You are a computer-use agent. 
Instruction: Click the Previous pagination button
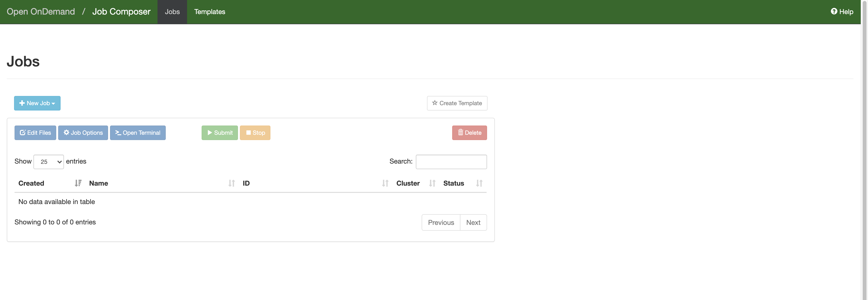point(441,222)
